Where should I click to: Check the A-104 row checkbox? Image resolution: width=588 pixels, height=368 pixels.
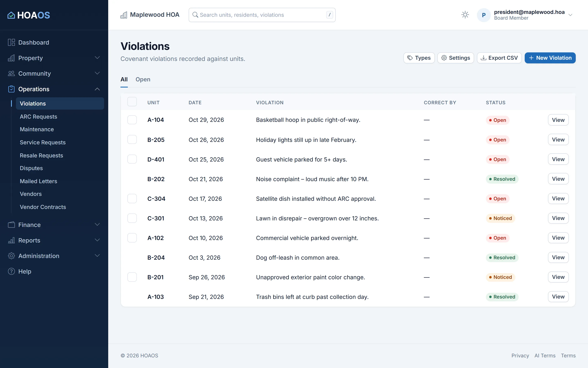point(132,120)
